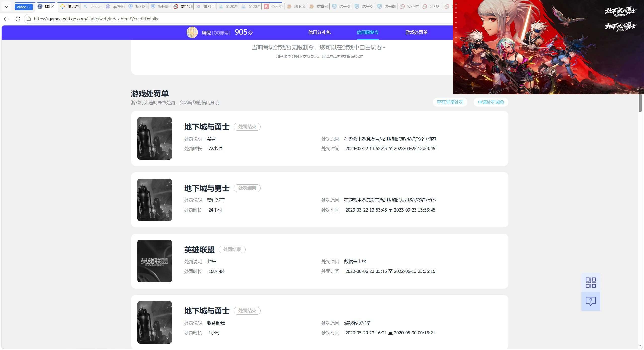Image resolution: width=644 pixels, height=350 pixels.
Task: Switch to the 个人中 tab
Action: tap(273, 6)
